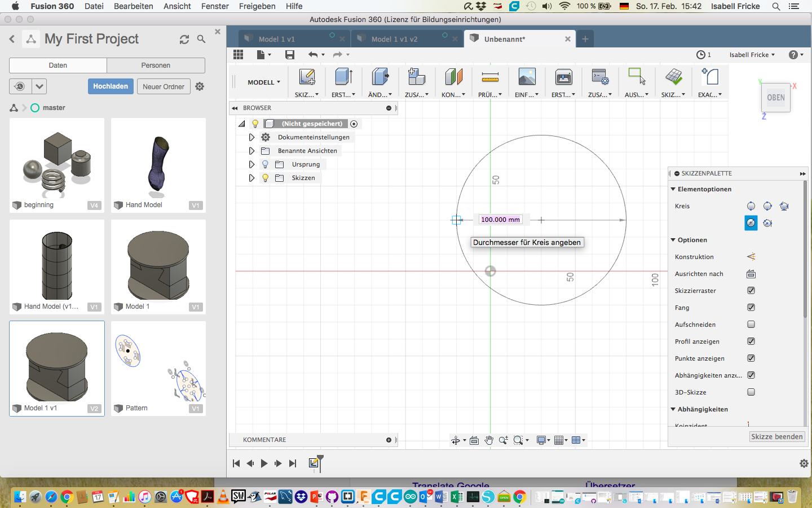This screenshot has width=812, height=508.
Task: Play the timeline animation
Action: (x=264, y=463)
